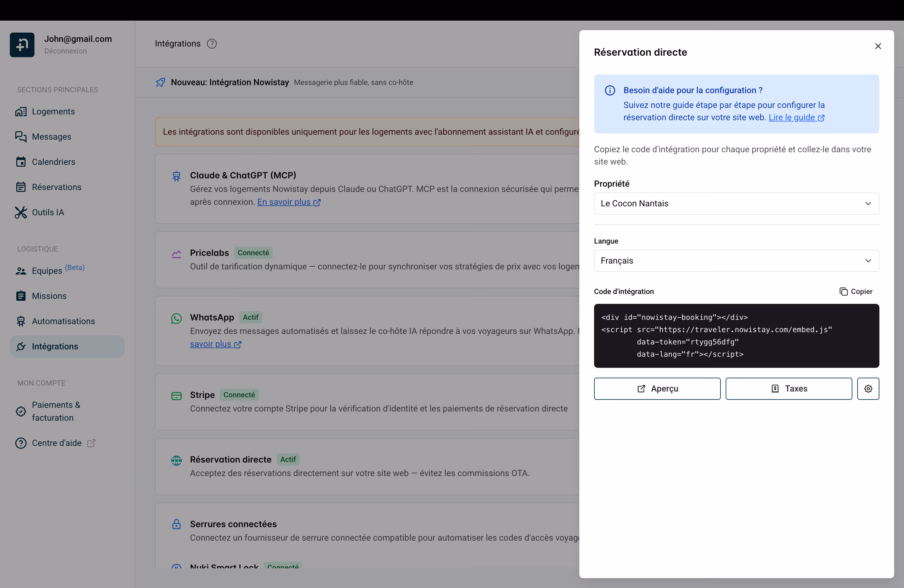Click the Serrures connectées heading
This screenshot has height=588, width=904.
(x=233, y=524)
